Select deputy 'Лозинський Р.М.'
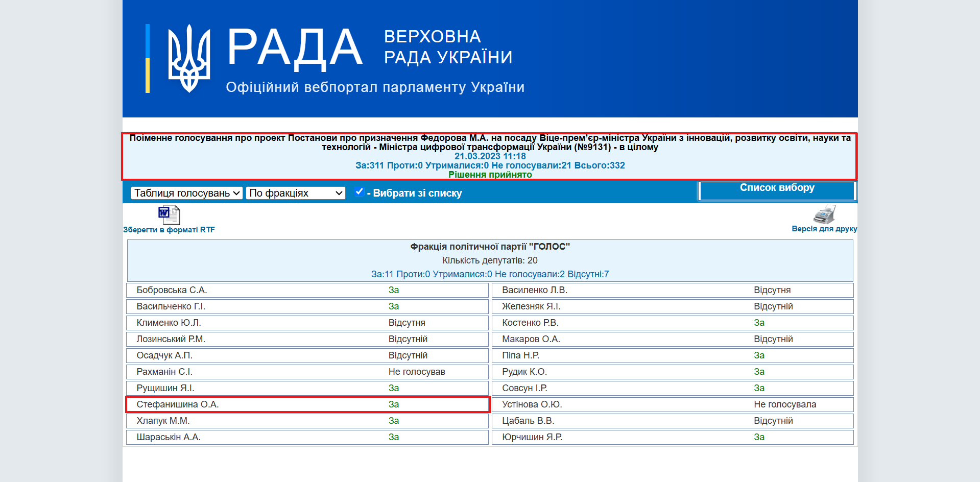The image size is (980, 482). click(171, 339)
